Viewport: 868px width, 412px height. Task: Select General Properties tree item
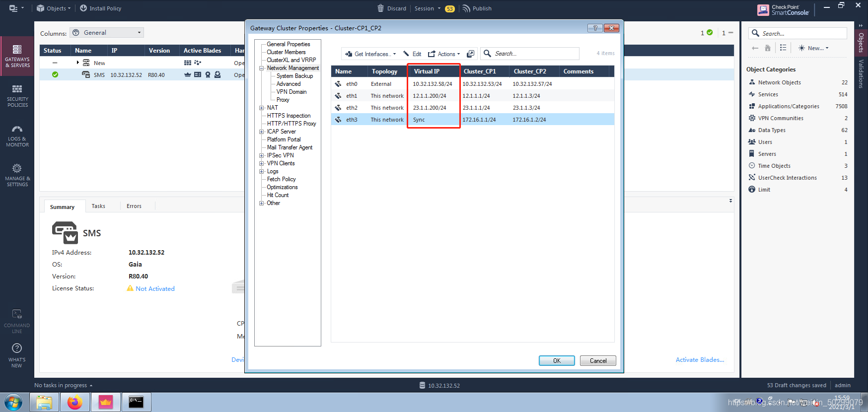point(288,44)
